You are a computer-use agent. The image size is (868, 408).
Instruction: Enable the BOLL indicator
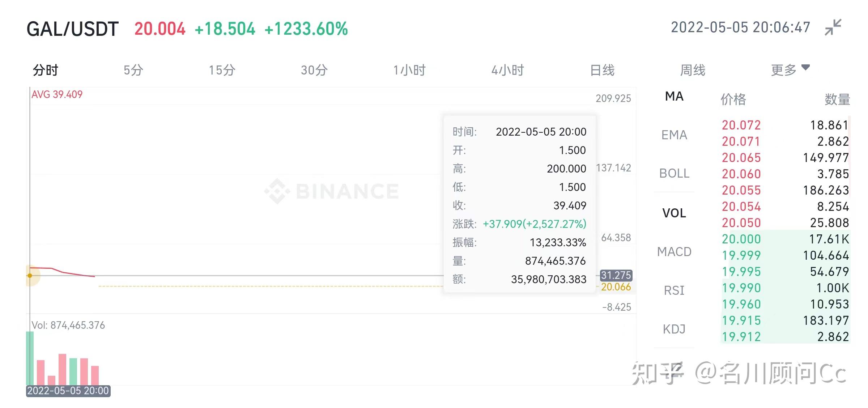(x=674, y=174)
